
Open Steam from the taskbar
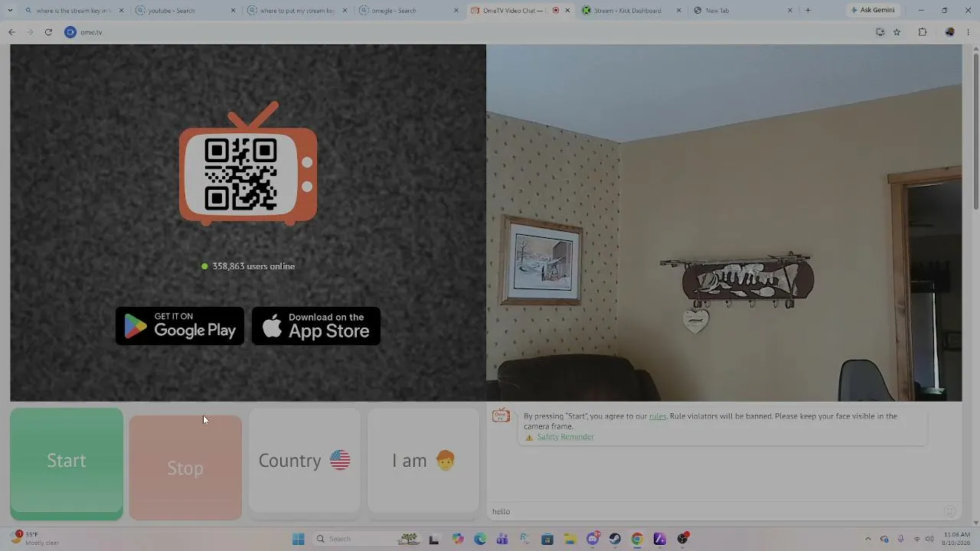click(x=615, y=539)
